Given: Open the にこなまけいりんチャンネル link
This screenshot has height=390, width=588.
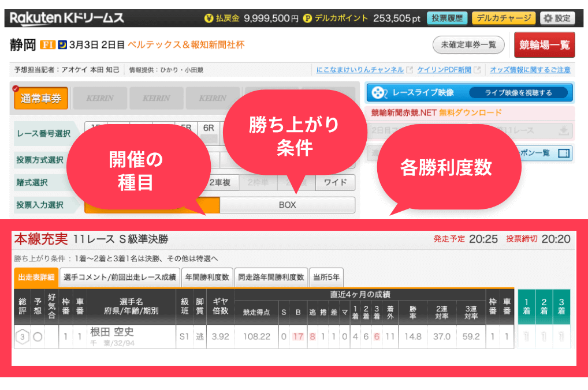Looking at the screenshot, I should pos(360,70).
